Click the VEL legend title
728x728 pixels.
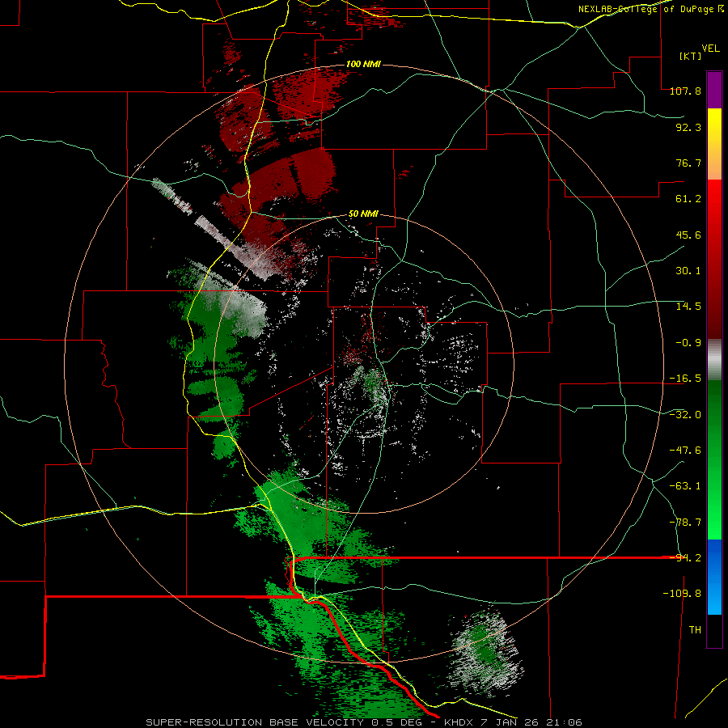click(710, 49)
